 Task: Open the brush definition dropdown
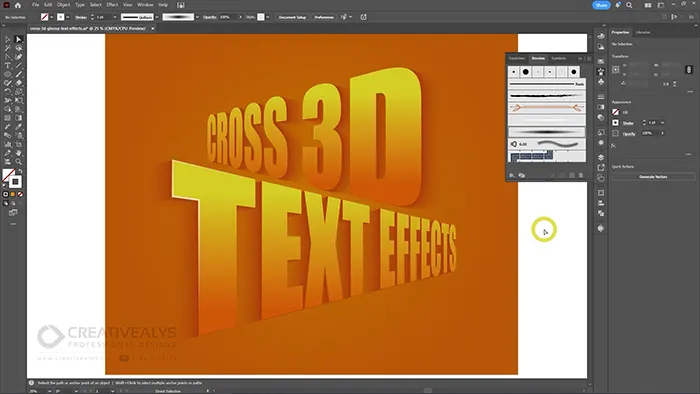click(x=197, y=17)
